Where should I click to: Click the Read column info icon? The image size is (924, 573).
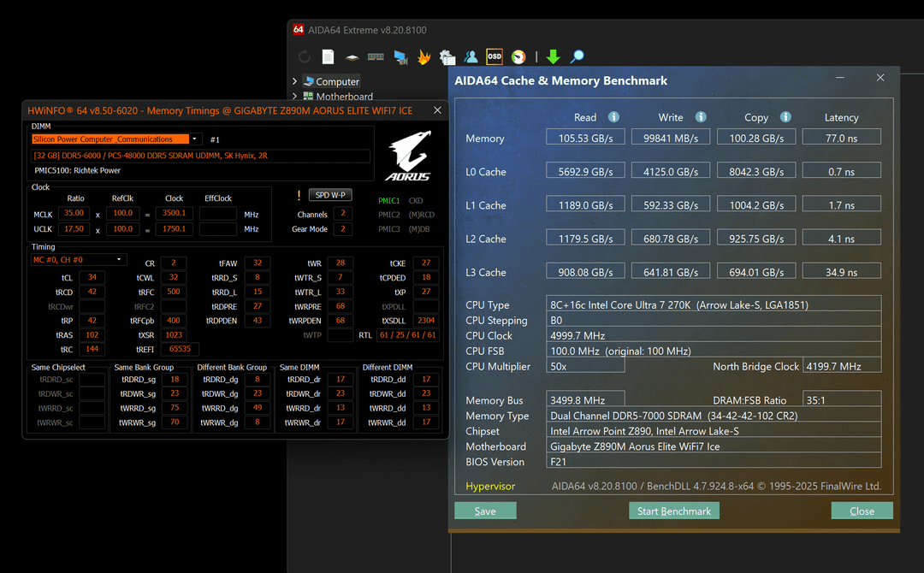(x=613, y=116)
